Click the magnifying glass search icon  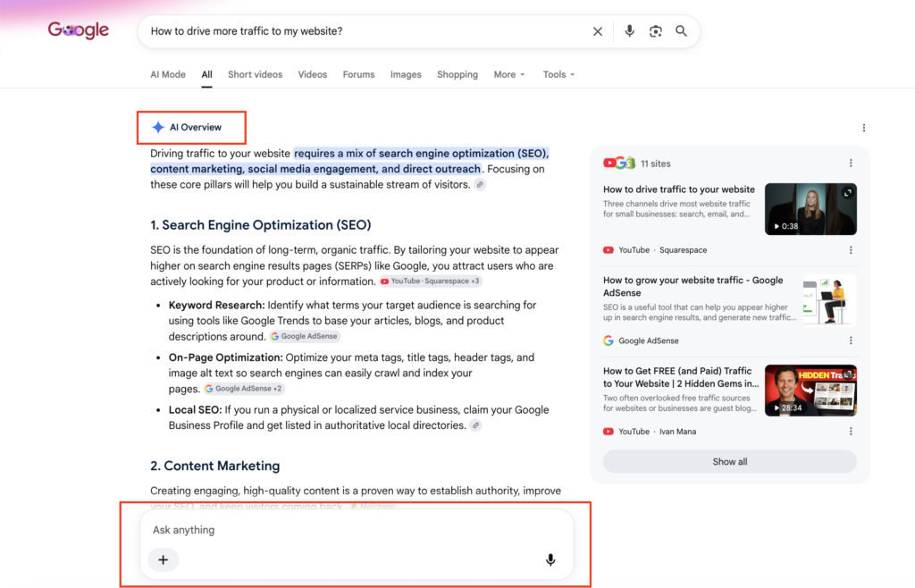pyautogui.click(x=681, y=31)
